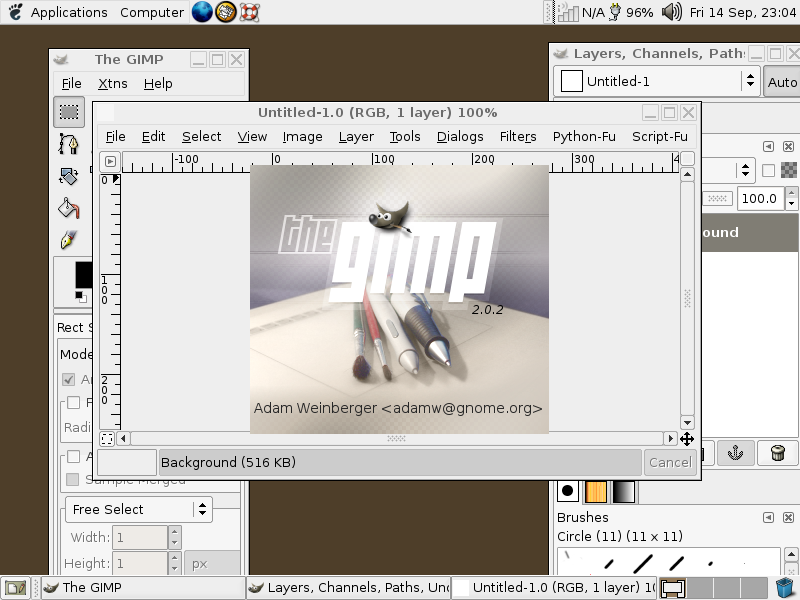Open the Layers dock tab menu arrow
This screenshot has width=800, height=600.
[768, 146]
